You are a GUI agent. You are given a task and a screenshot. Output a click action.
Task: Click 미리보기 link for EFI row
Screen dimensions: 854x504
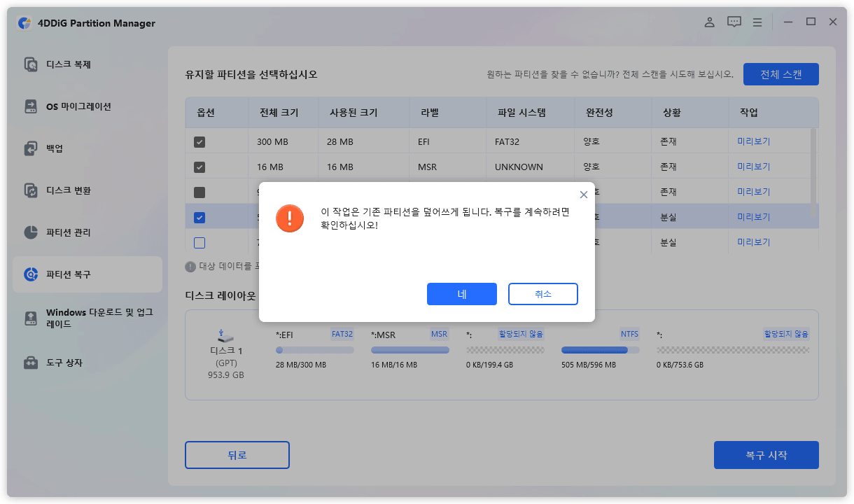[x=754, y=141]
